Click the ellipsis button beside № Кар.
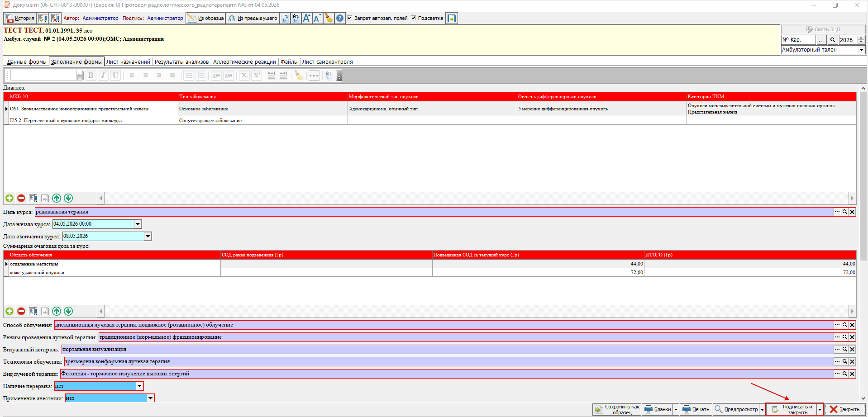Image resolution: width=868 pixels, height=417 pixels. [821, 40]
